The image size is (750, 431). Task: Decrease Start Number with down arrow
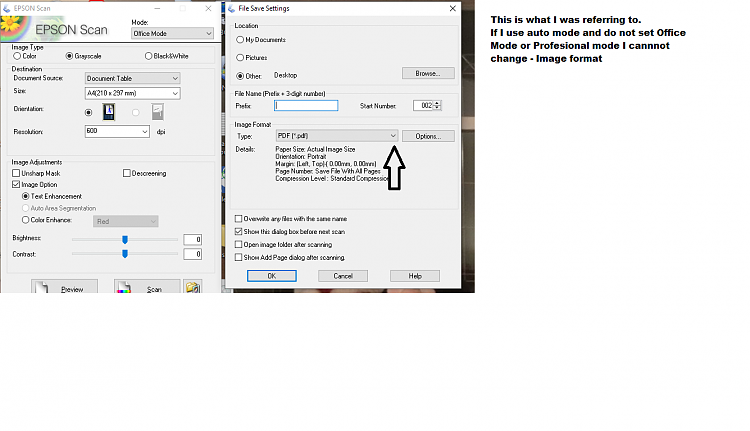[x=437, y=108]
